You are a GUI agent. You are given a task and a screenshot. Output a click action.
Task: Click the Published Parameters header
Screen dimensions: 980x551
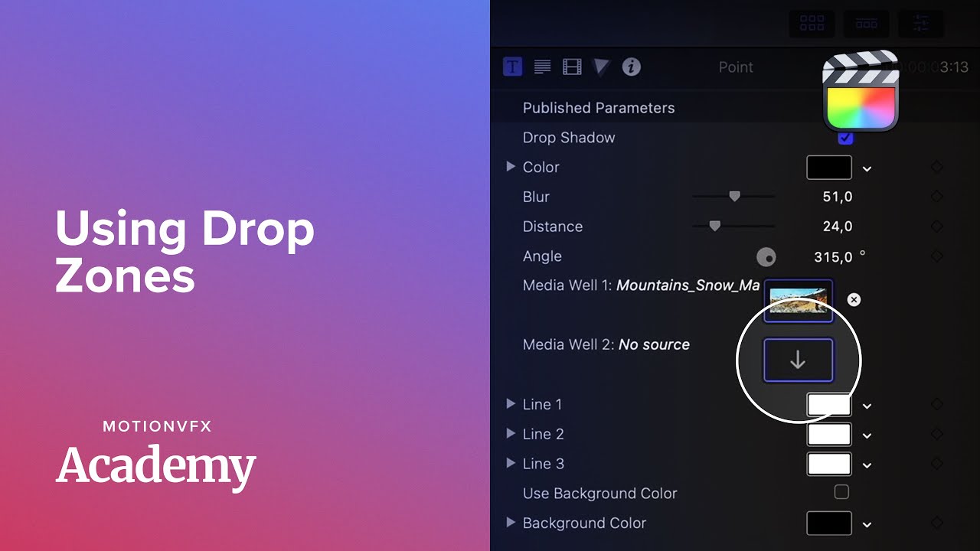pos(599,108)
